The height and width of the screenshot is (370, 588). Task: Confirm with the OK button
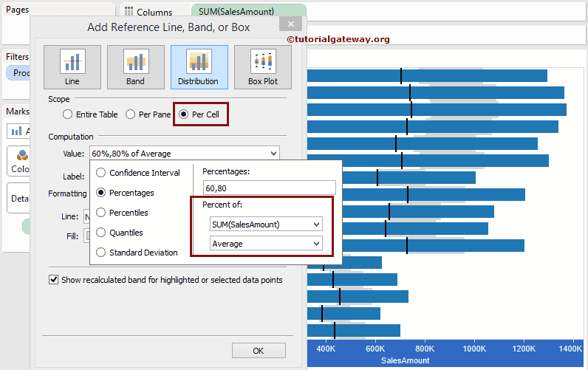click(x=259, y=351)
